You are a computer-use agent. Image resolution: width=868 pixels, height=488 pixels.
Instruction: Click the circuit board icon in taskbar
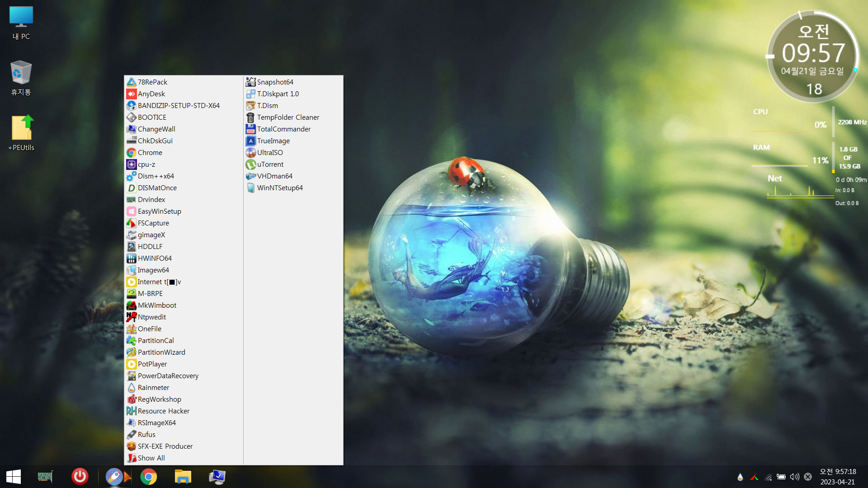45,476
